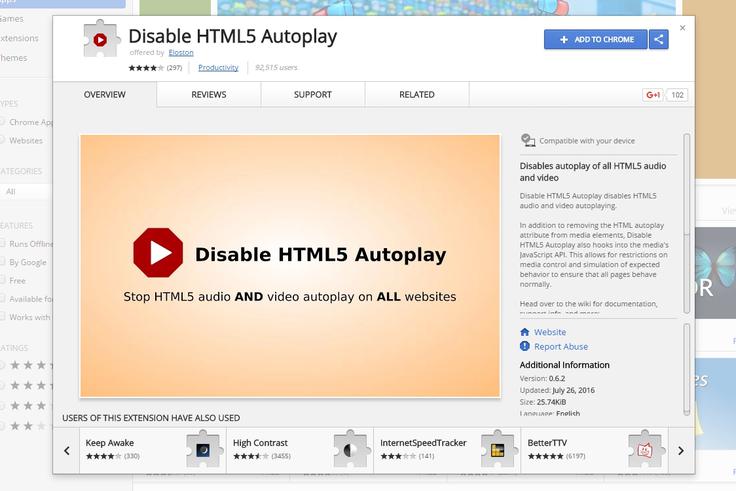This screenshot has width=736, height=491.
Task: Select the Websites type radio button
Action: 2,140
